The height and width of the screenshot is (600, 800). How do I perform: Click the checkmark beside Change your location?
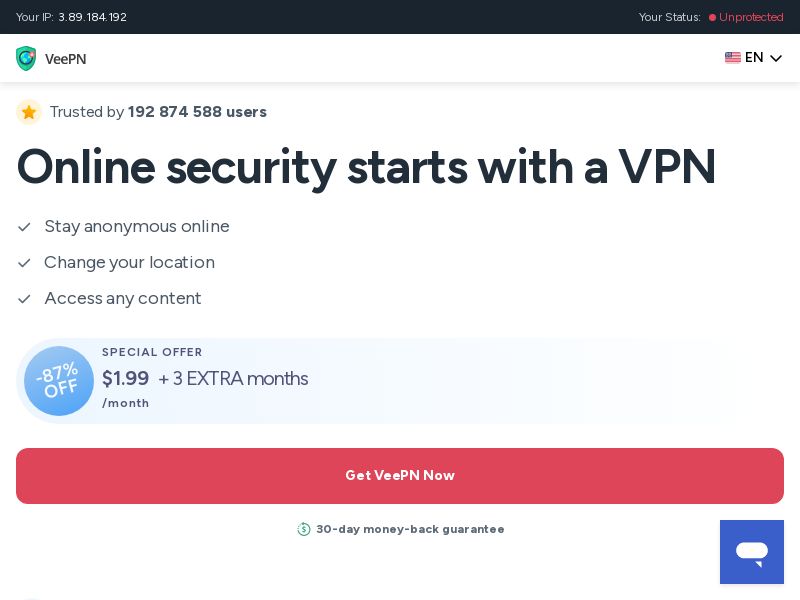pyautogui.click(x=24, y=263)
